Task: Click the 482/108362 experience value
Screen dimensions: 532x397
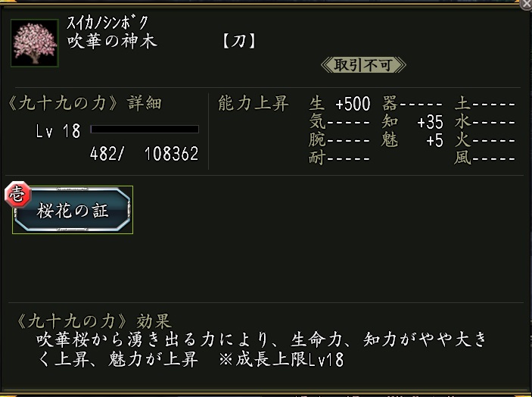Action: tap(144, 154)
